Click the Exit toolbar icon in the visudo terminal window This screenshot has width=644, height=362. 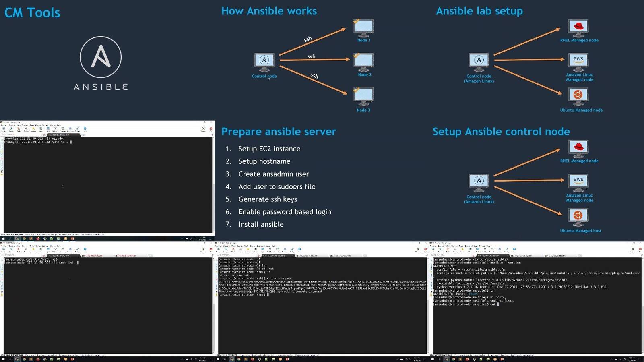pyautogui.click(x=211, y=129)
